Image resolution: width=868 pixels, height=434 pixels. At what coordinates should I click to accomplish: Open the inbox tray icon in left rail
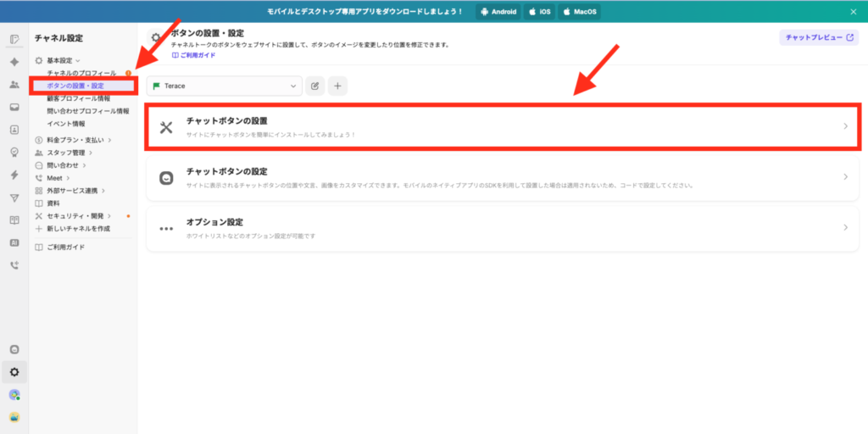(x=14, y=108)
